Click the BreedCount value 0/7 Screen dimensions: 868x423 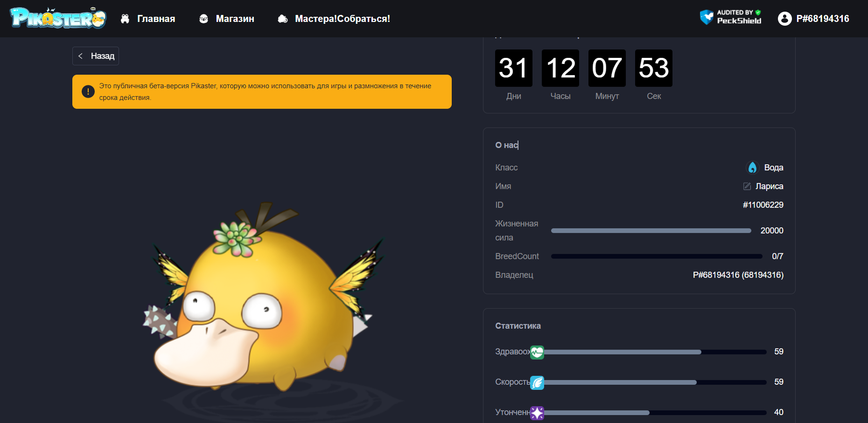[x=777, y=256]
